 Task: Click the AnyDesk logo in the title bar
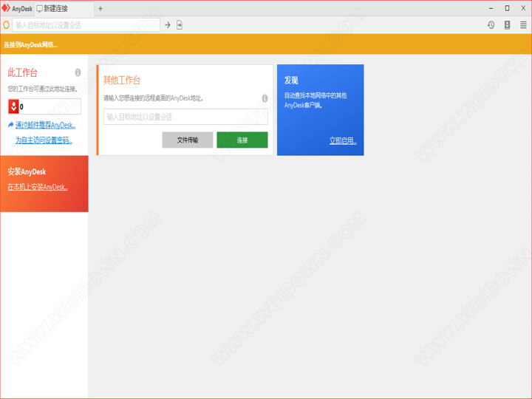click(6, 8)
